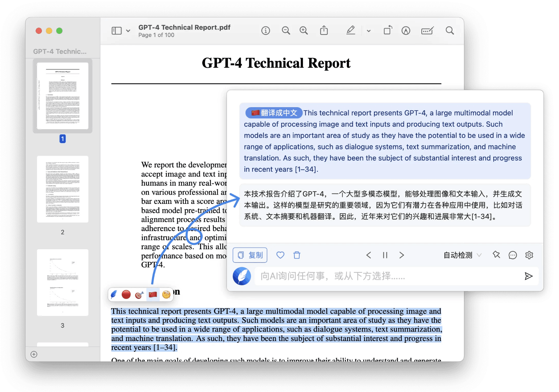Zoom in the PDF page
This screenshot has width=559, height=392.
click(304, 31)
